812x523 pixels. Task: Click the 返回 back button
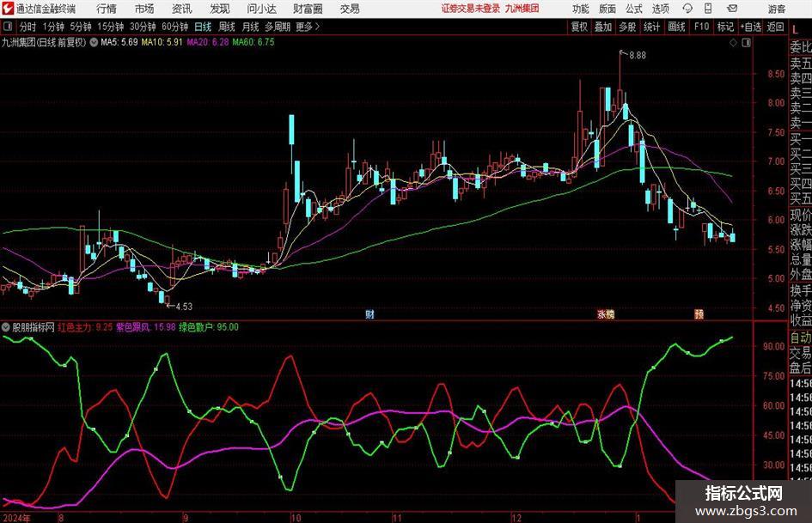pos(775,27)
